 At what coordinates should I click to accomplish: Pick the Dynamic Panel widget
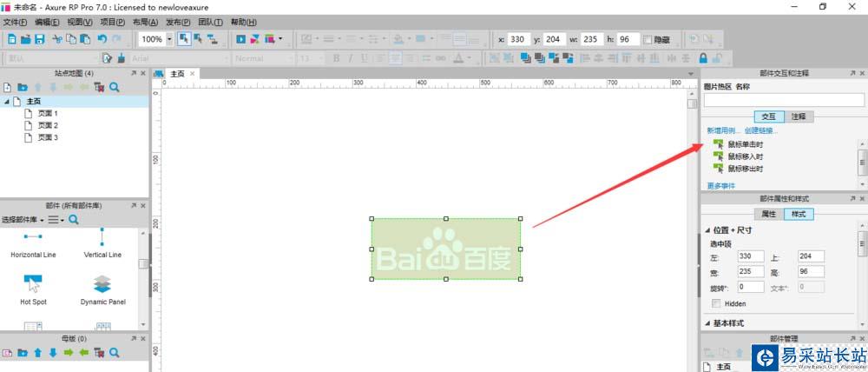click(x=103, y=290)
